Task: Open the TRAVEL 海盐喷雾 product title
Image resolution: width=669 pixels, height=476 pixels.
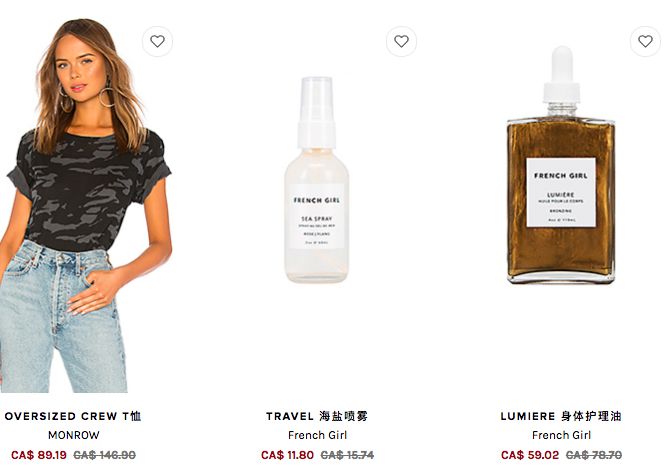Action: coord(317,416)
